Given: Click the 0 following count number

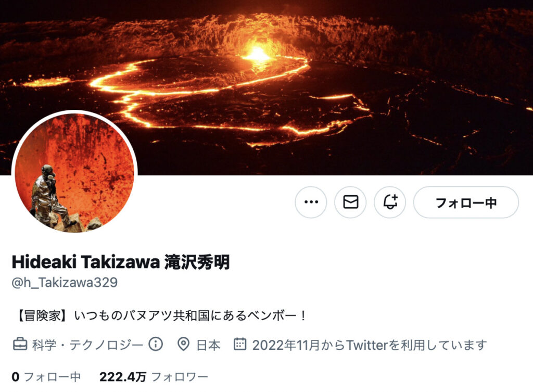Looking at the screenshot, I should [x=16, y=377].
